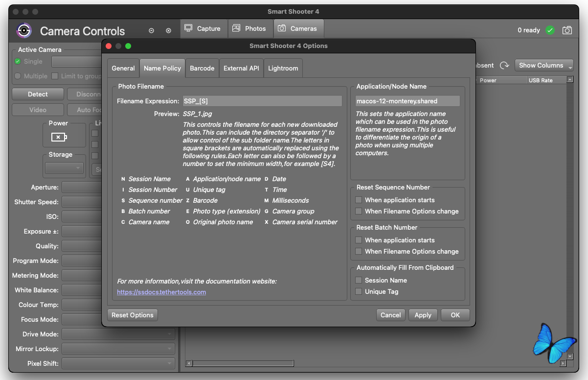
Task: Enable sequence reset When Filename Options change
Action: (359, 211)
